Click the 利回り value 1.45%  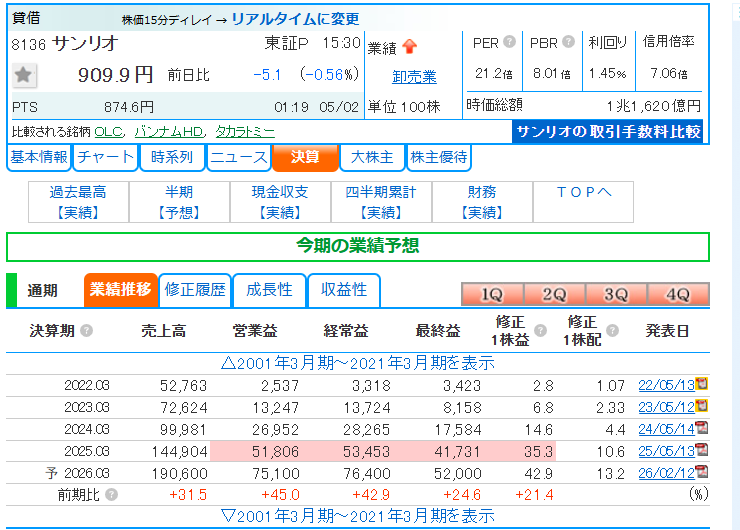[x=607, y=73]
